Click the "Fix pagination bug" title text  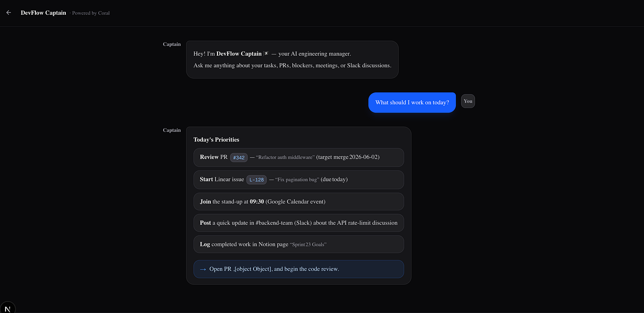click(x=297, y=180)
